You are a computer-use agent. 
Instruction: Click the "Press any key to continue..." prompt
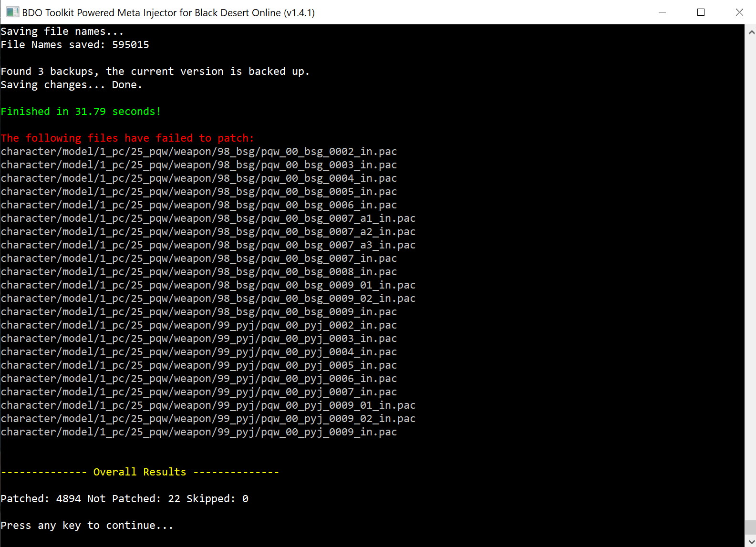(x=87, y=526)
